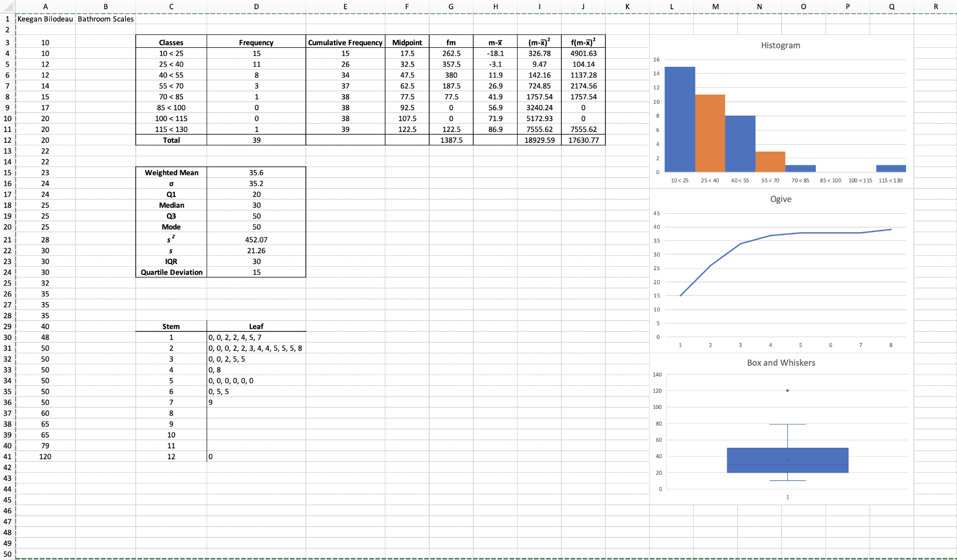Select the cell containing Keegan Bilodeau
This screenshot has height=560, width=957.
45,19
